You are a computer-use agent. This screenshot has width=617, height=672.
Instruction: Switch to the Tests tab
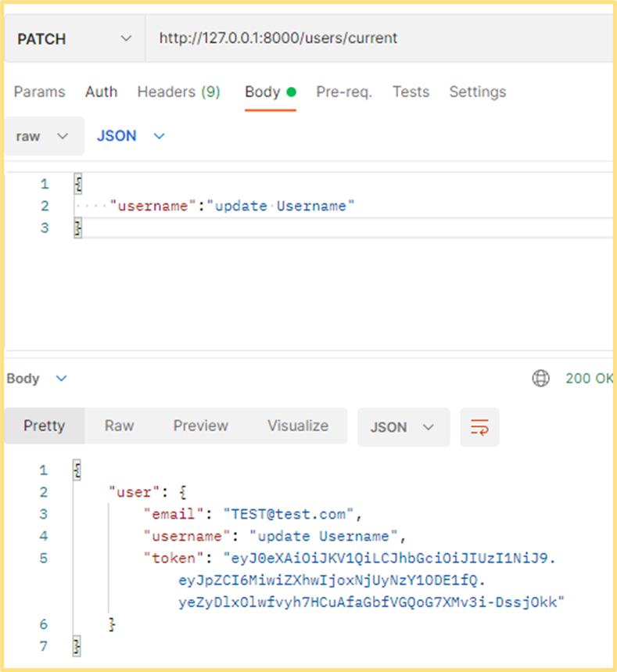[411, 92]
